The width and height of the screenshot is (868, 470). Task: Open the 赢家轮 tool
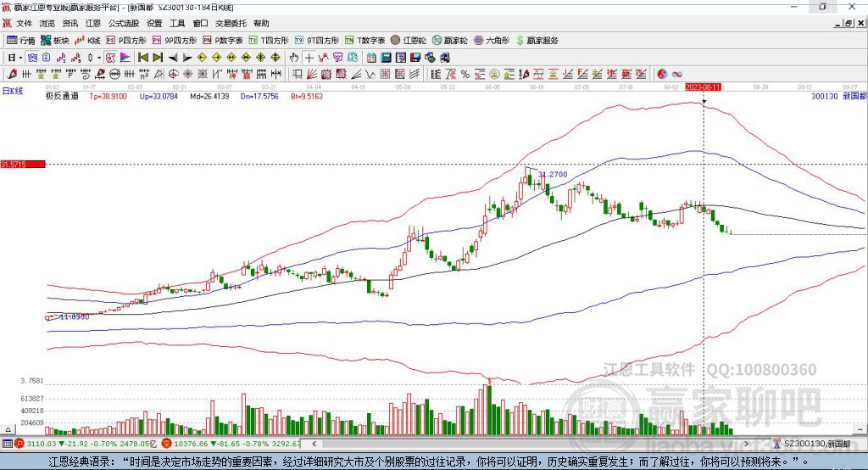click(x=450, y=41)
